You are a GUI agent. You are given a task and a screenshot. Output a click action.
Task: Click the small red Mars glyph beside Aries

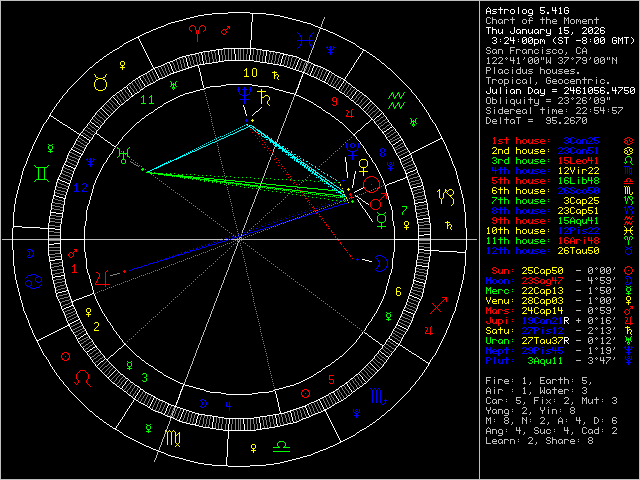[x=226, y=31]
